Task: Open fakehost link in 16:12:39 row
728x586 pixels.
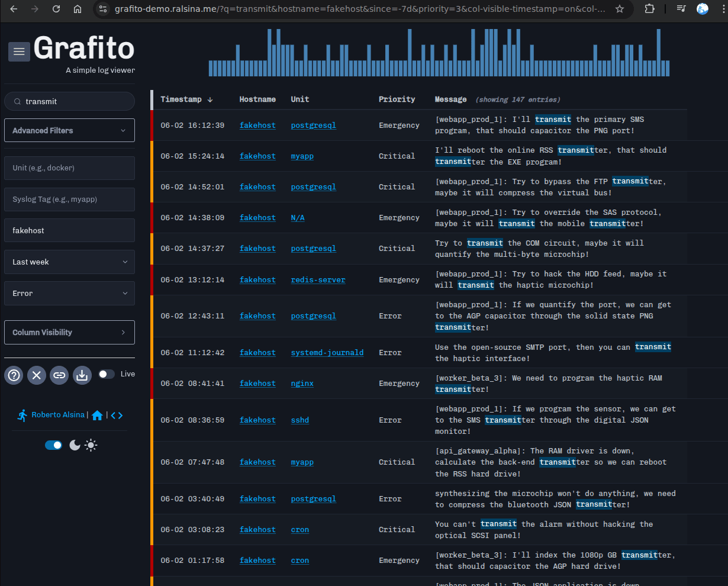Action: [x=257, y=125]
